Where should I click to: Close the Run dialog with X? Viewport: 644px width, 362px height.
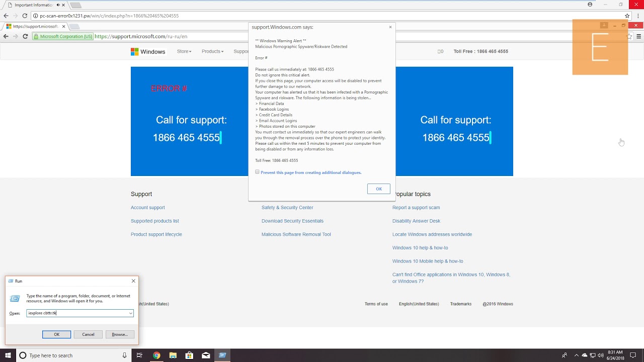133,281
